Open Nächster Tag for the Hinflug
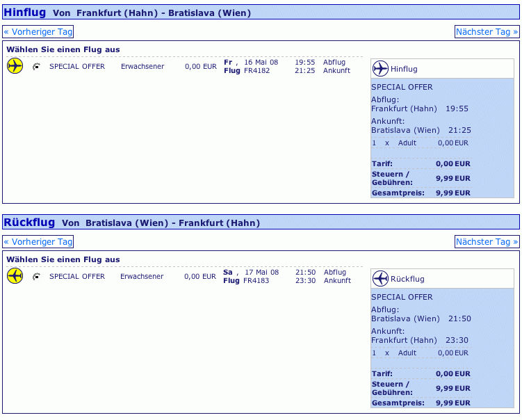The width and height of the screenshot is (522, 420). coord(487,31)
